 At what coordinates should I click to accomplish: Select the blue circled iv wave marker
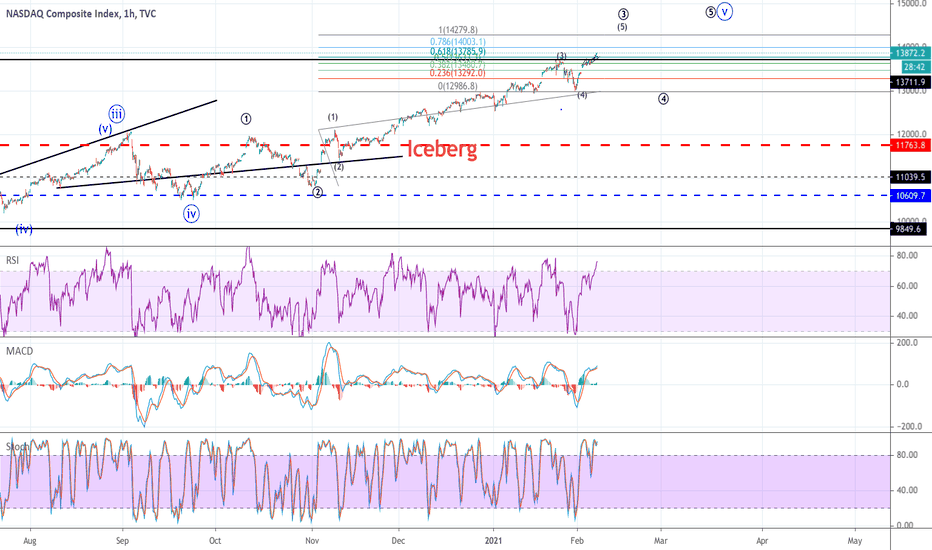pos(191,214)
